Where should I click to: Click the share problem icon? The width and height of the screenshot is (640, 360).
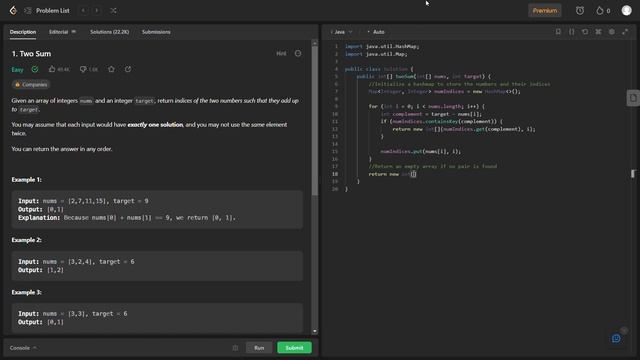pos(128,69)
